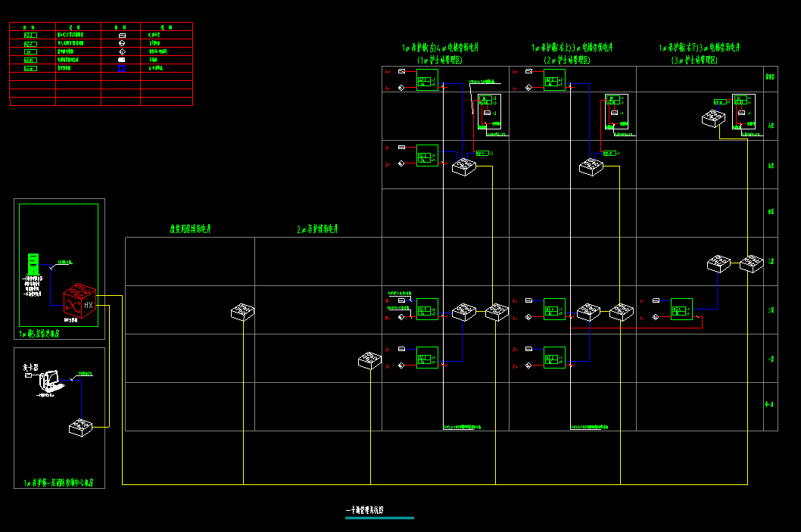Select the laptop workstation symbol
Image resolution: width=801 pixels, height=532 pixels.
pyautogui.click(x=52, y=381)
